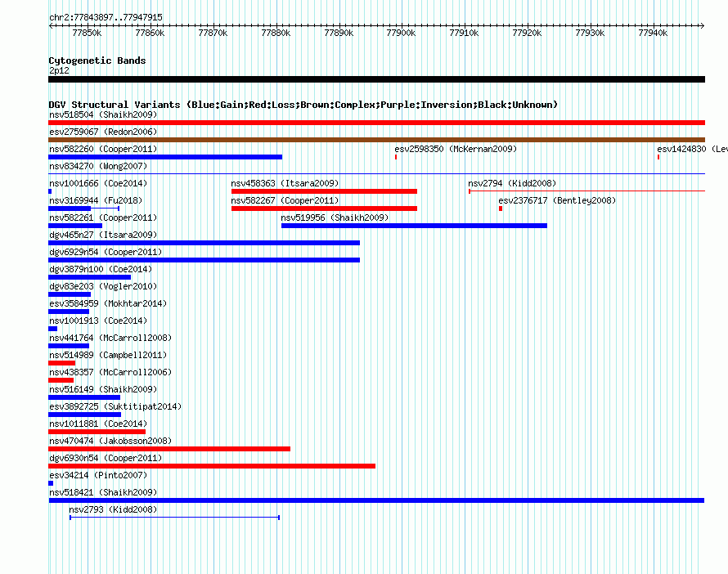Click the 77900k ruler tick label
The image size is (728, 574).
click(401, 33)
